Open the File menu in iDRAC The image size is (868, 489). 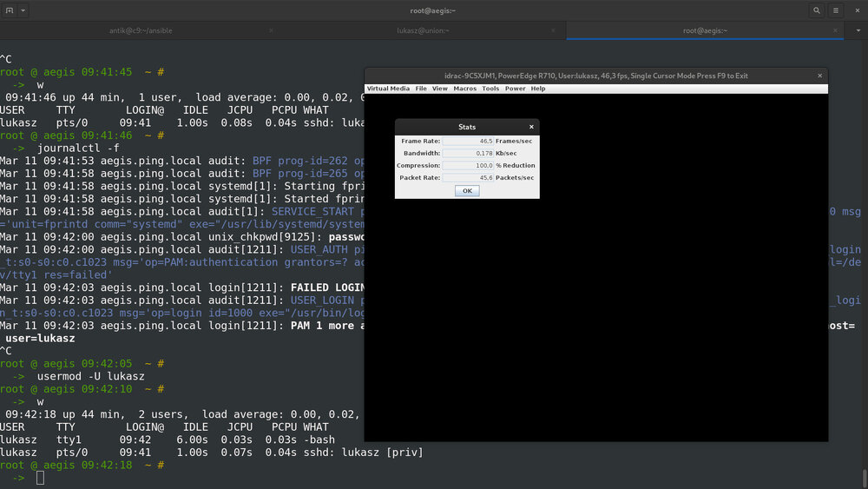click(x=421, y=89)
